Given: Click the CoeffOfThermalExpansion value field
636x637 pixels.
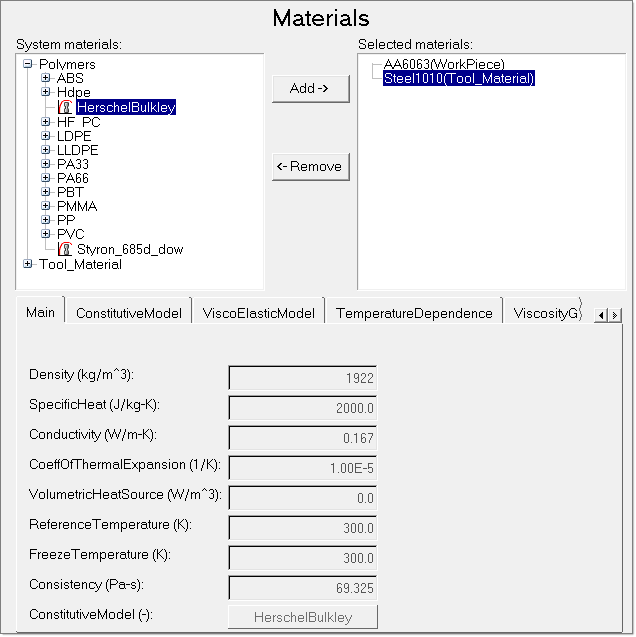Looking at the screenshot, I should pyautogui.click(x=303, y=468).
